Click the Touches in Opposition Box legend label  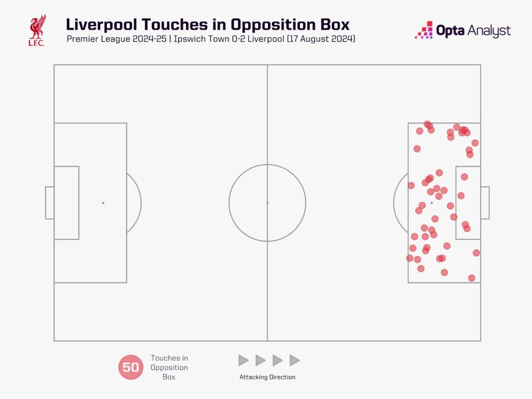pos(169,367)
